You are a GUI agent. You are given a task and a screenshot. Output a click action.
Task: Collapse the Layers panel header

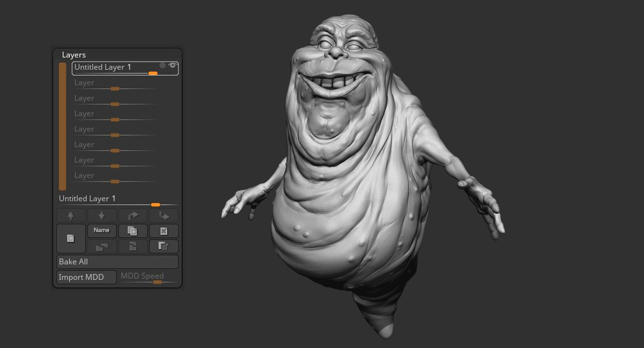point(74,55)
